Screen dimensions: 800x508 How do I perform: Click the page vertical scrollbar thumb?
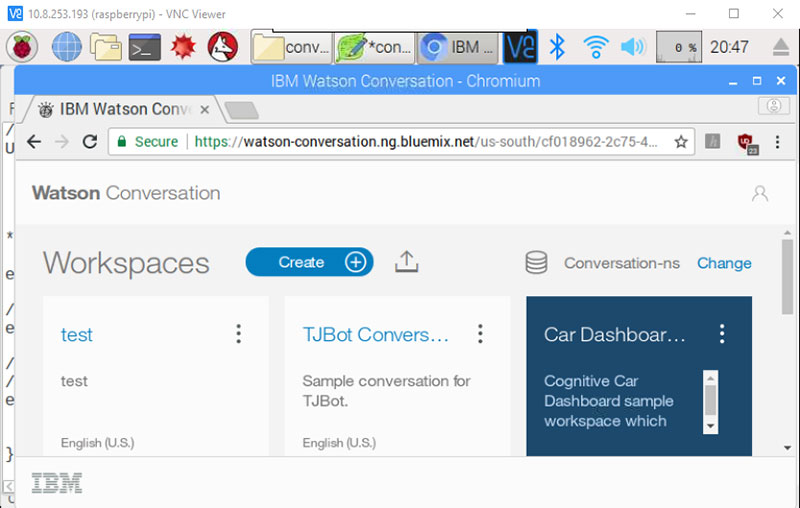click(x=787, y=276)
